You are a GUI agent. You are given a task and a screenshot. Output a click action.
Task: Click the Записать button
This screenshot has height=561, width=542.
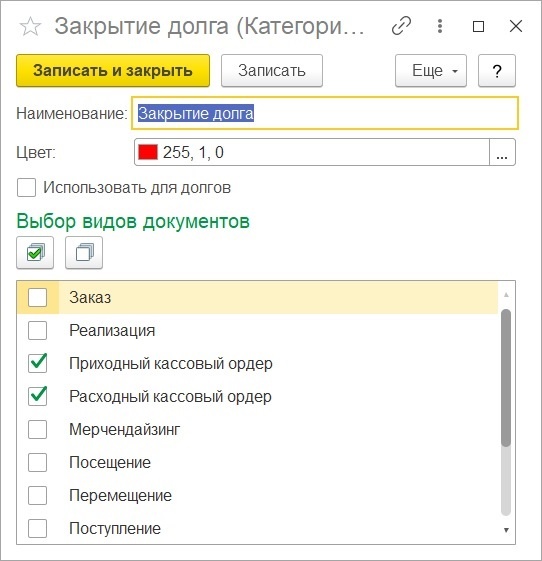272,70
